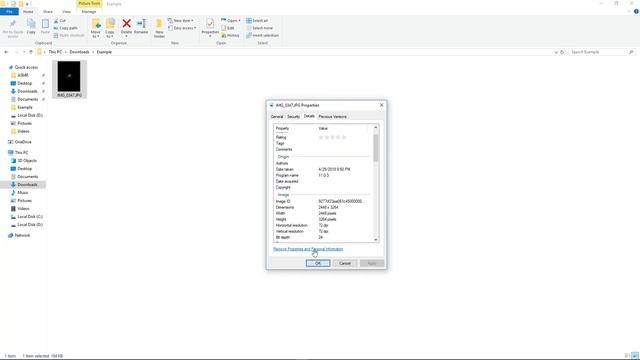Open the Easy access dropdown
The width and height of the screenshot is (640, 360).
[182, 28]
